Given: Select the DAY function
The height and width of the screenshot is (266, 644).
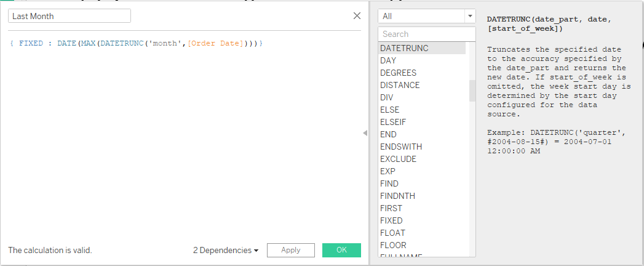Looking at the screenshot, I should [x=388, y=60].
